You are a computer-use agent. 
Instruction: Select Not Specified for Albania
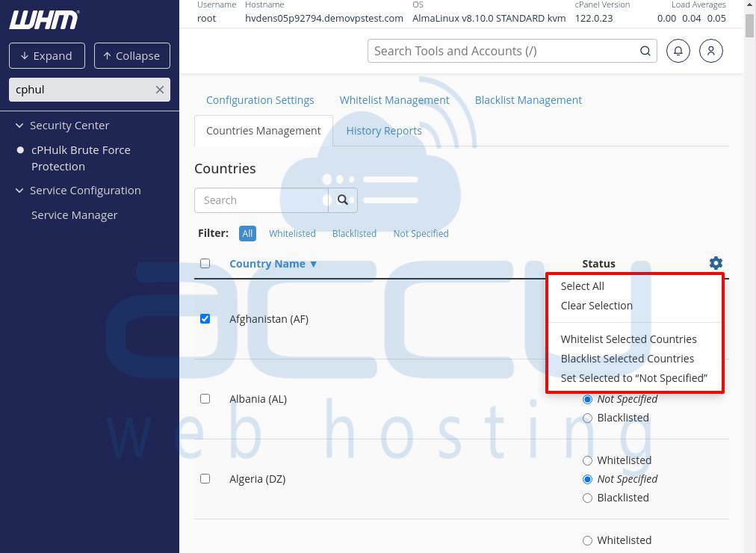pos(587,399)
